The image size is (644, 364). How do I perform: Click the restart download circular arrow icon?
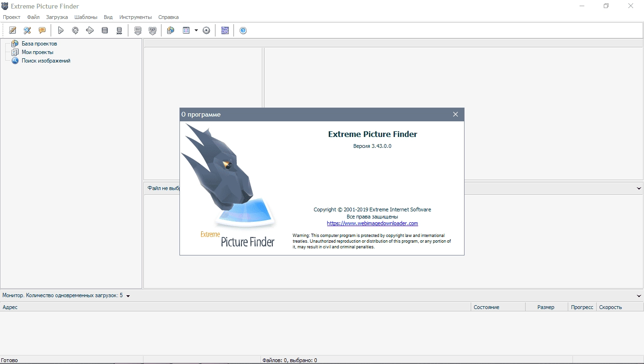75,30
